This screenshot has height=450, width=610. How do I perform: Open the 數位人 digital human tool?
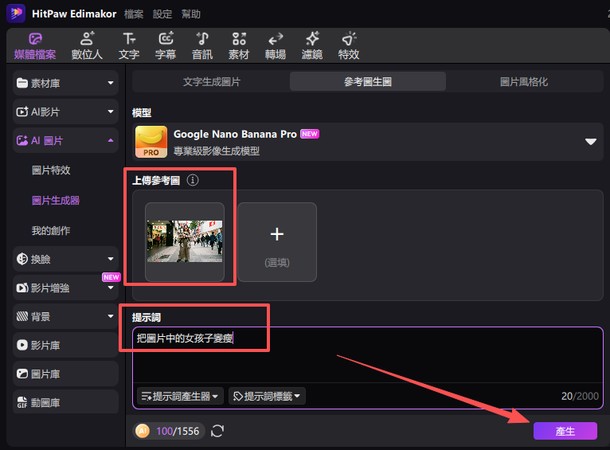coord(87,46)
